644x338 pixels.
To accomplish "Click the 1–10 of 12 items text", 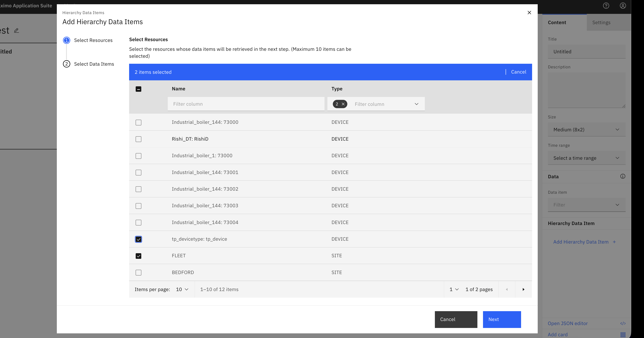I will pyautogui.click(x=219, y=289).
